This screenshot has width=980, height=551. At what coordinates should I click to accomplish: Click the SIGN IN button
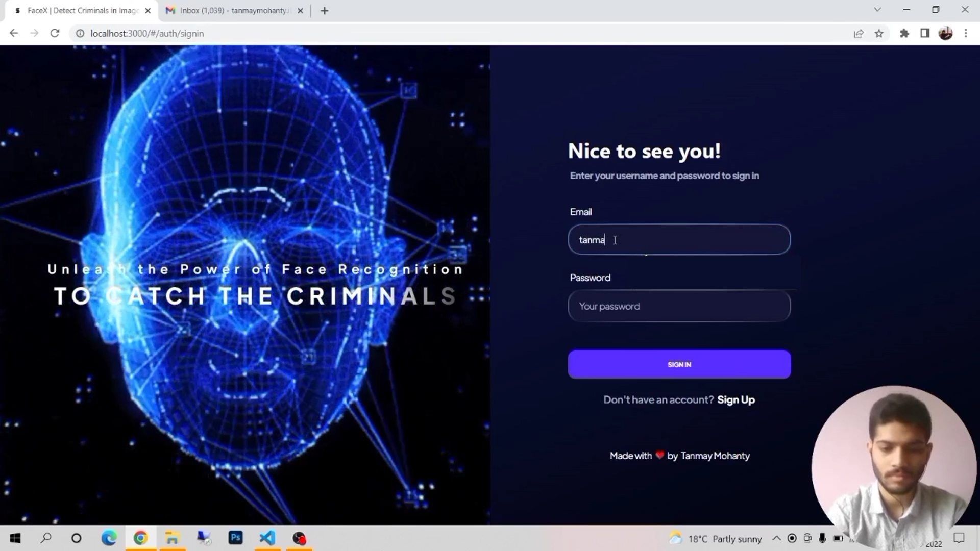(x=679, y=364)
